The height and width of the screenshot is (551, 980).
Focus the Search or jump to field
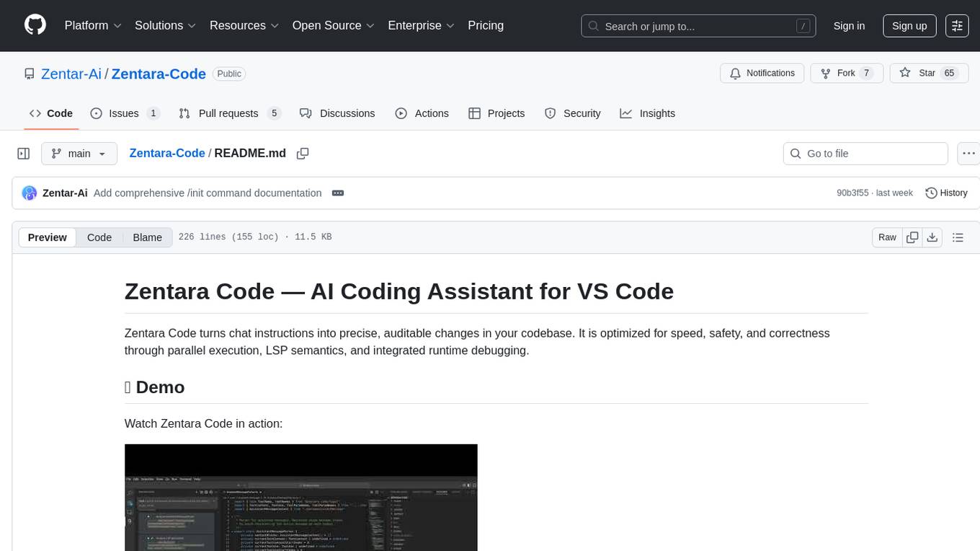click(698, 26)
